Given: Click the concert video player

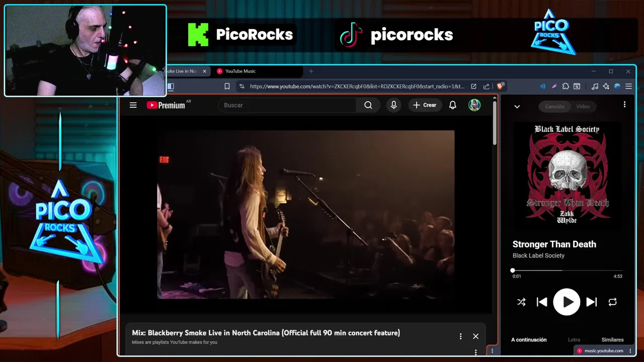Looking at the screenshot, I should point(306,215).
